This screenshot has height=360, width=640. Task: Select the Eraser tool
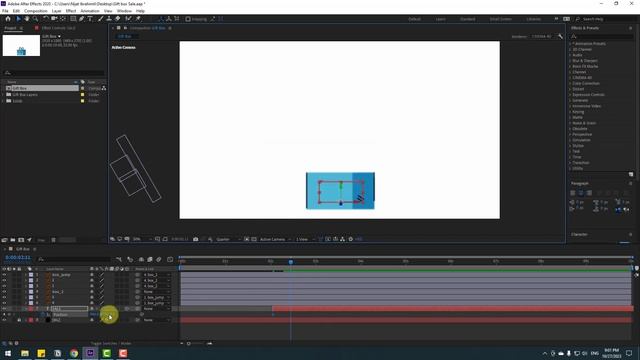pyautogui.click(x=118, y=19)
